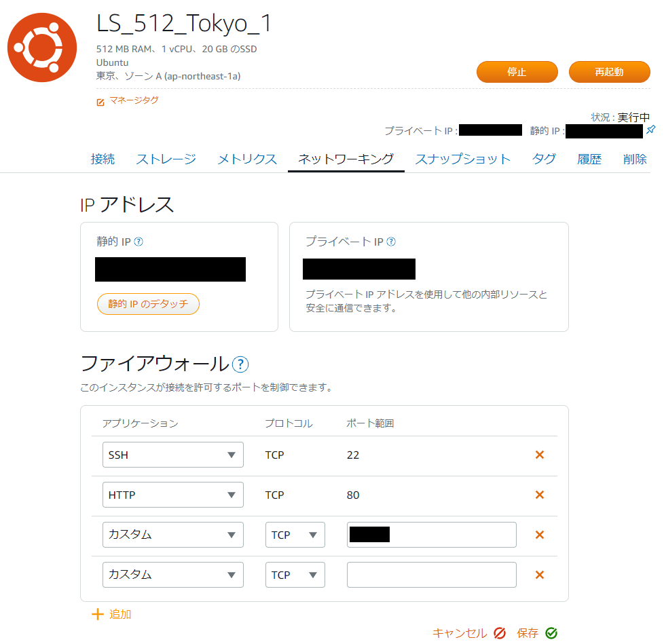Open the SSH application dropdown

pyautogui.click(x=173, y=455)
